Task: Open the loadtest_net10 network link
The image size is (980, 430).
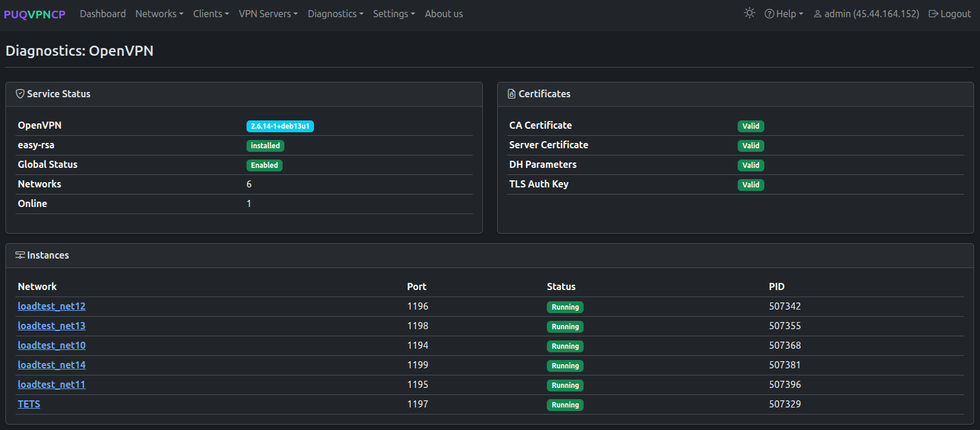Action: click(52, 345)
